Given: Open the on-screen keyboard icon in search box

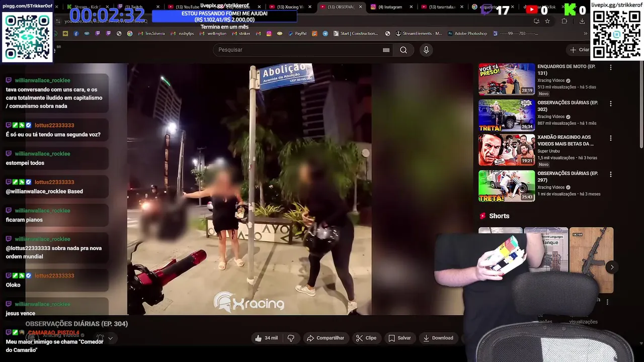Looking at the screenshot, I should point(386,50).
